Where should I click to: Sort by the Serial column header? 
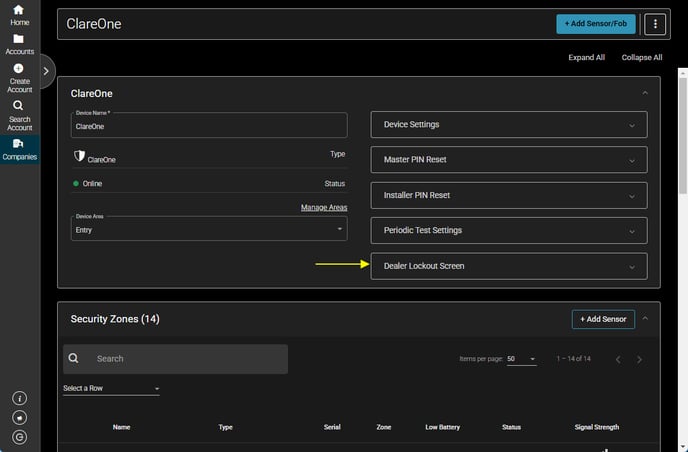(332, 427)
